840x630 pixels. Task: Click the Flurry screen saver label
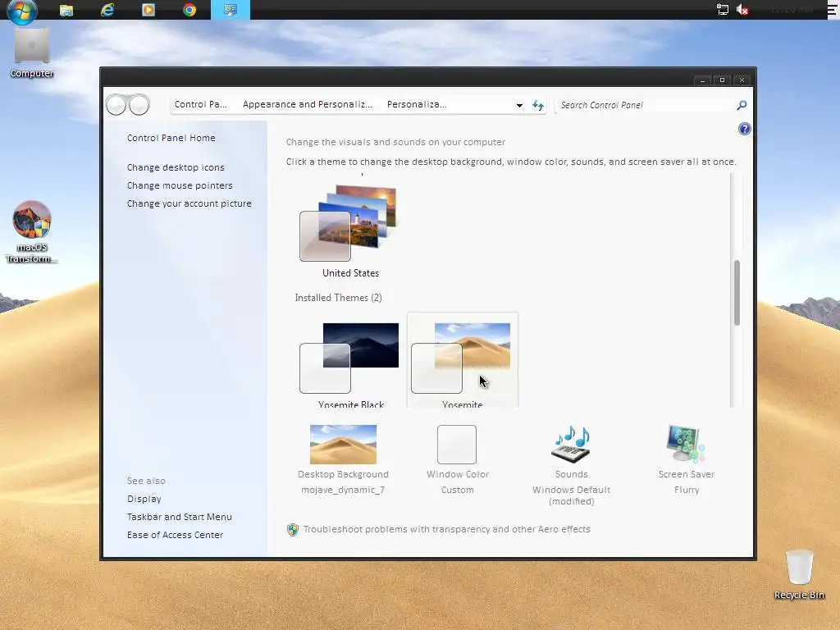click(x=687, y=490)
